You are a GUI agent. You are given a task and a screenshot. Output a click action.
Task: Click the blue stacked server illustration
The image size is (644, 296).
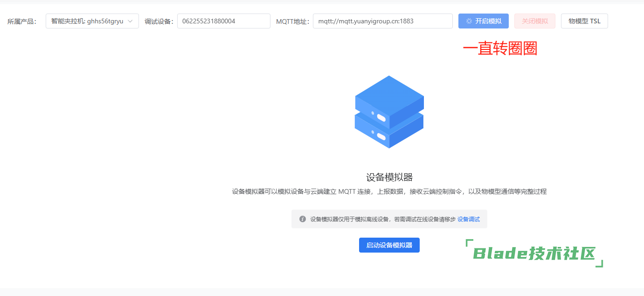(x=389, y=112)
